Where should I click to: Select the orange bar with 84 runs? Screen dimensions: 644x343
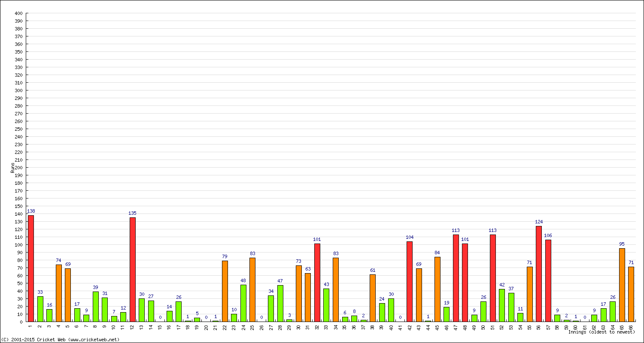point(437,289)
